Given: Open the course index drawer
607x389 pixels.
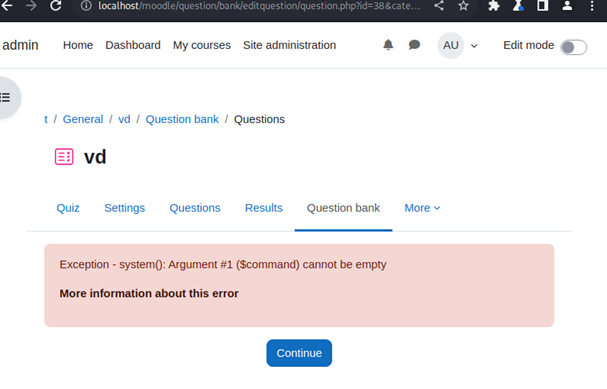Looking at the screenshot, I should 6,98.
